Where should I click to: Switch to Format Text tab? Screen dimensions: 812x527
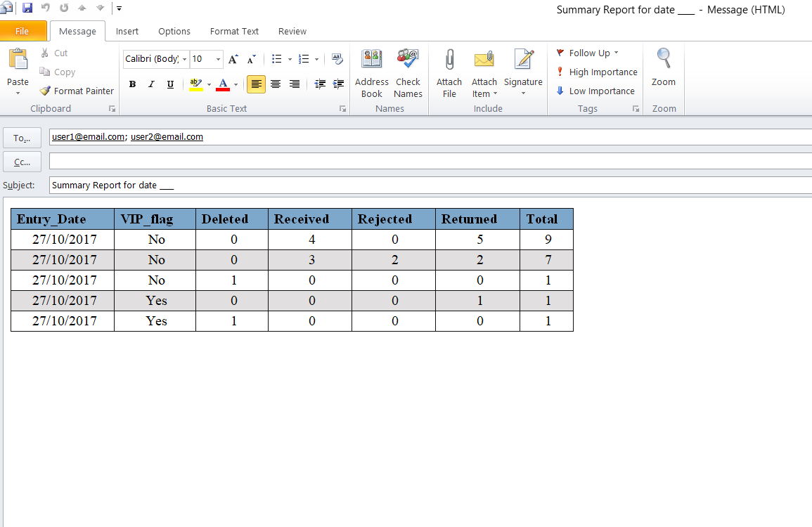point(234,31)
